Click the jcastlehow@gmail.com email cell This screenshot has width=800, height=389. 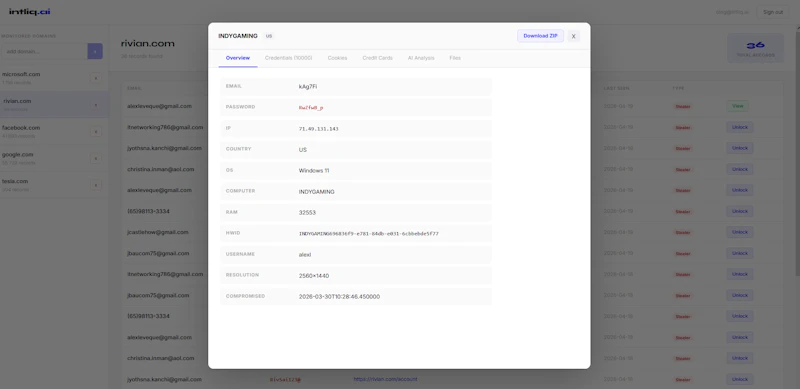click(x=158, y=232)
